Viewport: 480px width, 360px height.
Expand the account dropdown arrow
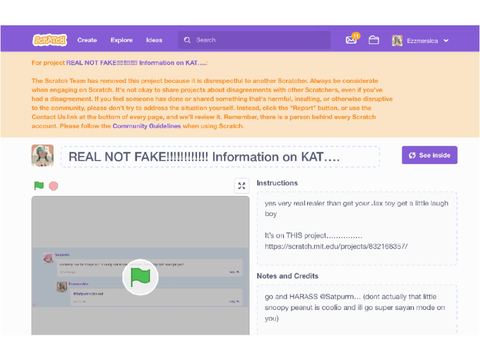446,41
